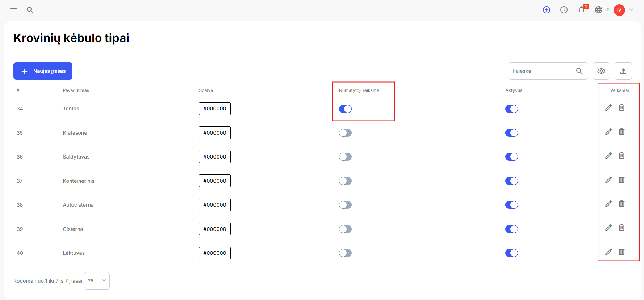Delete the Lėktuvas row with trash icon
The height and width of the screenshot is (300, 644).
click(x=622, y=252)
